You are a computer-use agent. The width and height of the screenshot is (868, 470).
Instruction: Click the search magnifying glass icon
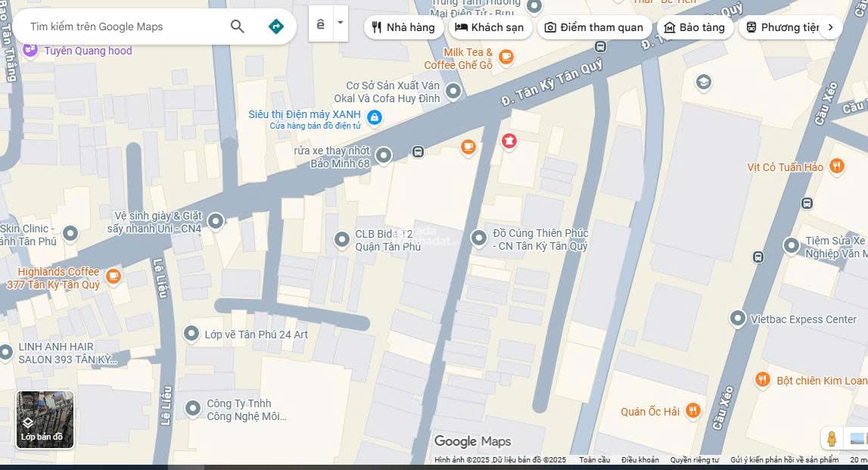click(237, 26)
